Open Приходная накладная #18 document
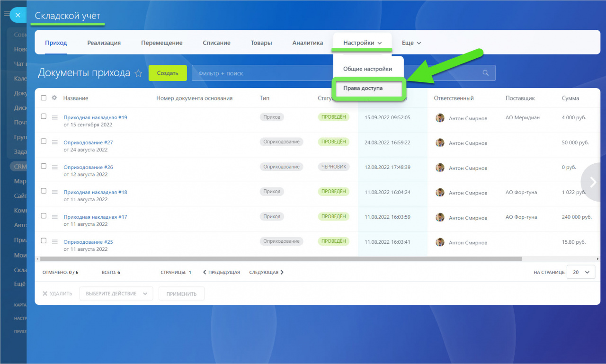The height and width of the screenshot is (364, 606). click(95, 192)
